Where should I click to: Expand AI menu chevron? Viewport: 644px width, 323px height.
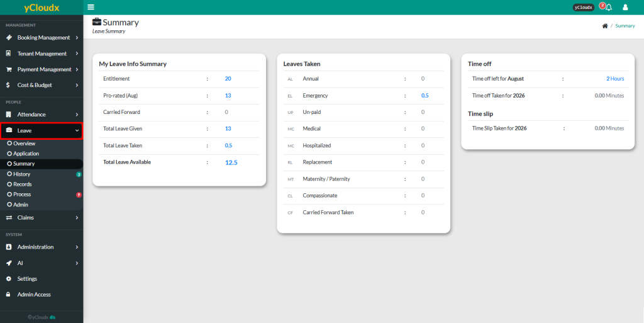point(77,263)
